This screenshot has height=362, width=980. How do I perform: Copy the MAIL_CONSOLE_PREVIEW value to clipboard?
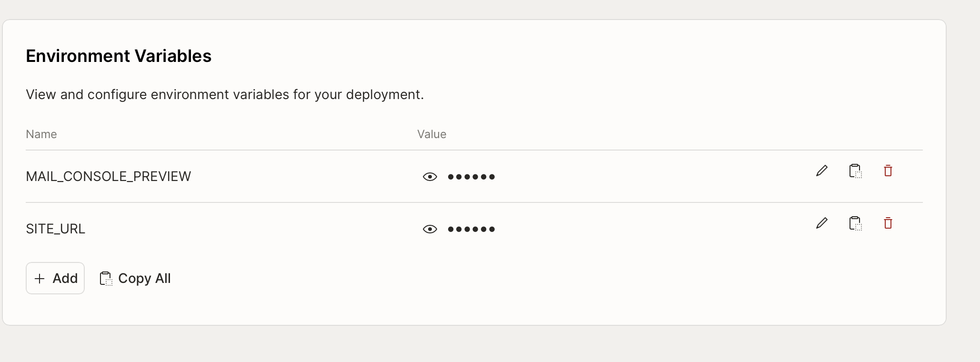[855, 171]
